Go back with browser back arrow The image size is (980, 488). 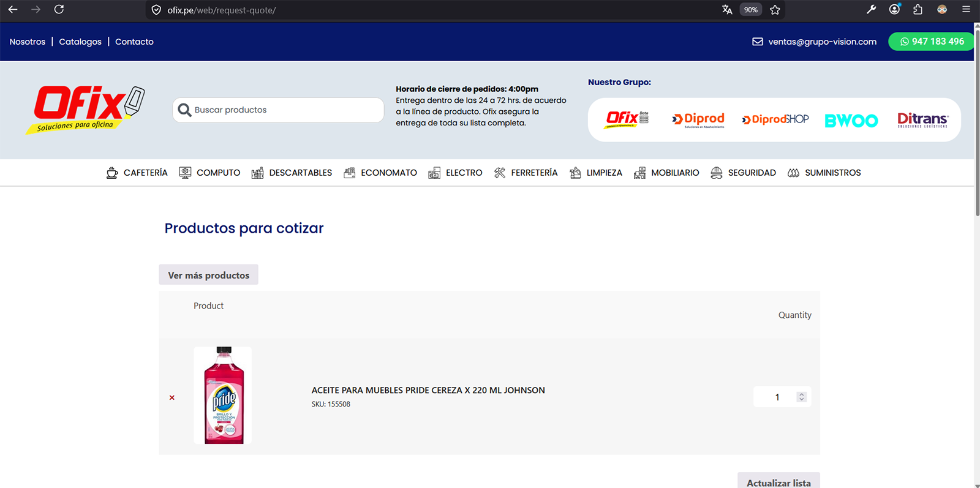13,9
